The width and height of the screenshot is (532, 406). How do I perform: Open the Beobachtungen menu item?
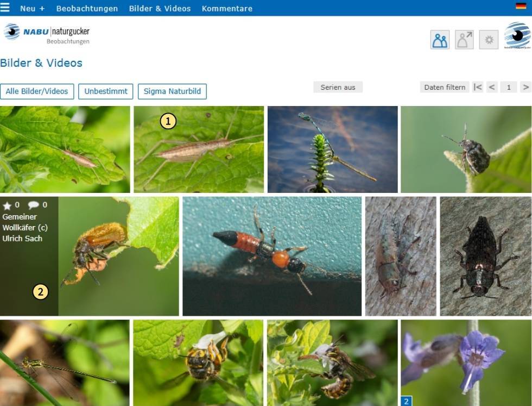coord(87,9)
